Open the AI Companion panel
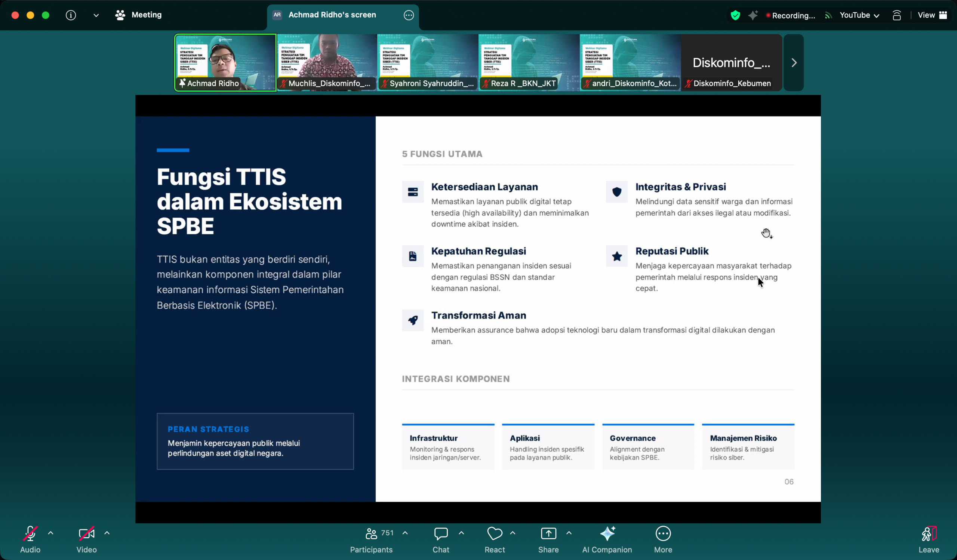The height and width of the screenshot is (560, 957). coord(607,539)
